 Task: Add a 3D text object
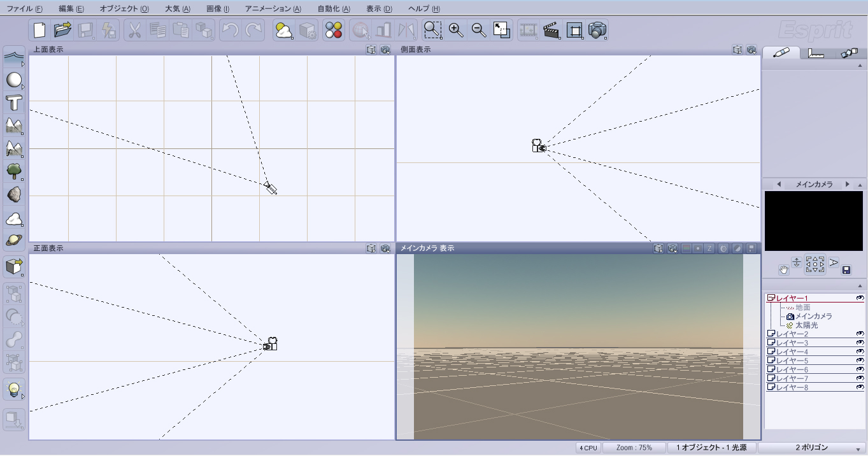pos(13,103)
